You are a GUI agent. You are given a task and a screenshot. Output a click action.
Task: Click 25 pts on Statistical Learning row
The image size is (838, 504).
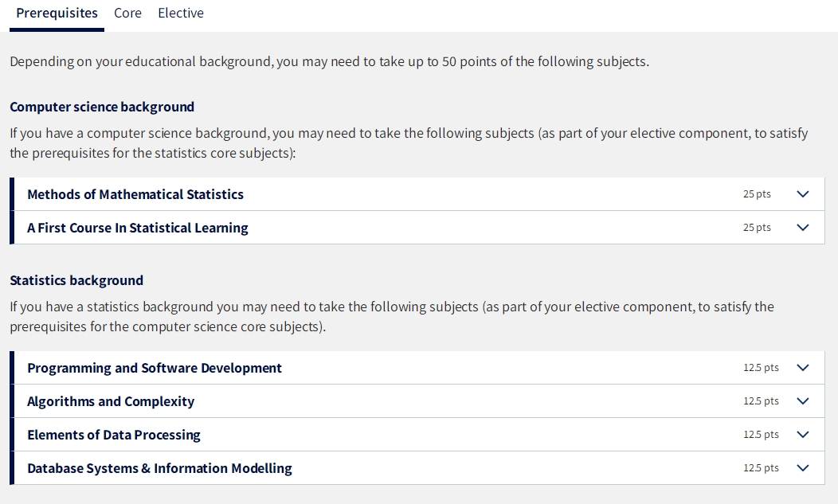pos(757,227)
